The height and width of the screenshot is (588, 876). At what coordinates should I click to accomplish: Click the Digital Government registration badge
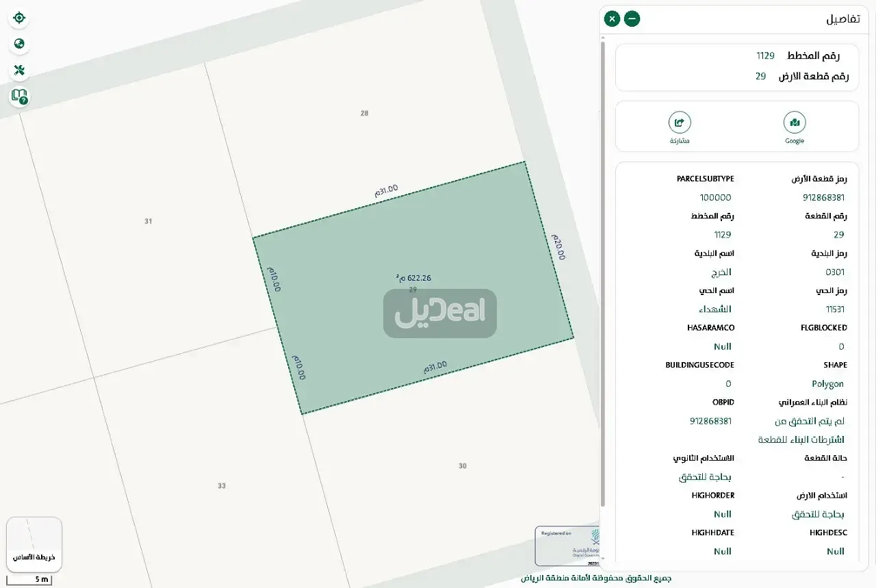[x=567, y=546]
